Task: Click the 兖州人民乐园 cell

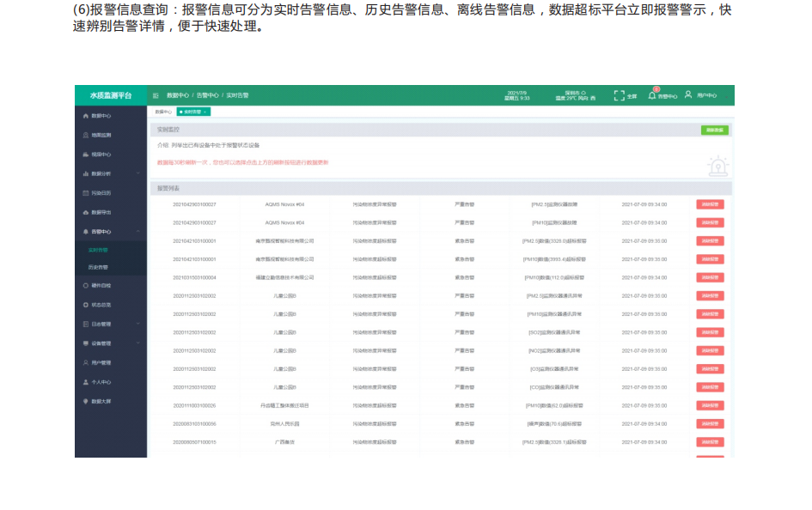Action: pyautogui.click(x=284, y=424)
